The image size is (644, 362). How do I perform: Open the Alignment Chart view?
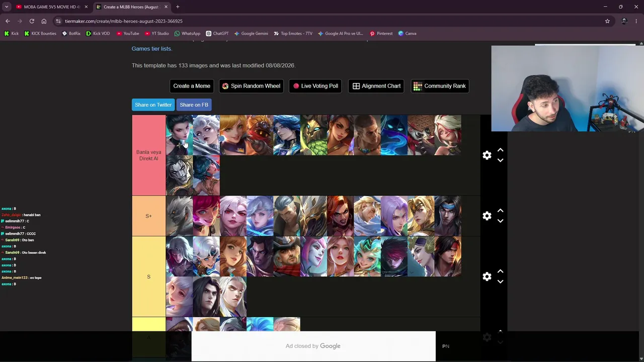pyautogui.click(x=377, y=86)
